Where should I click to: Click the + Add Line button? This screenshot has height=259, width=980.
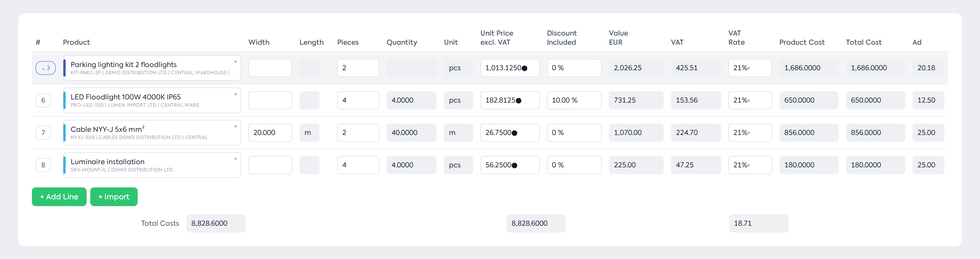[x=59, y=197]
